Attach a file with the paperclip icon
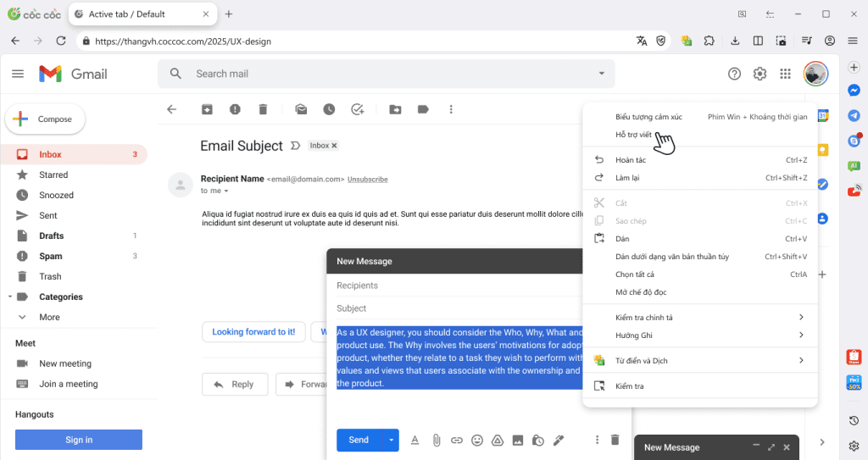868x460 pixels. coord(436,440)
